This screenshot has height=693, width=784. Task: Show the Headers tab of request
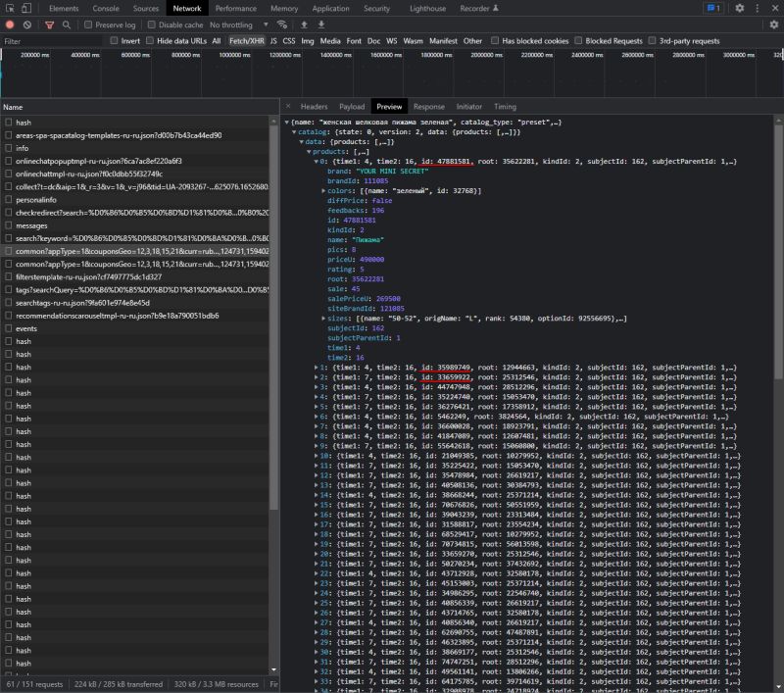coord(314,107)
